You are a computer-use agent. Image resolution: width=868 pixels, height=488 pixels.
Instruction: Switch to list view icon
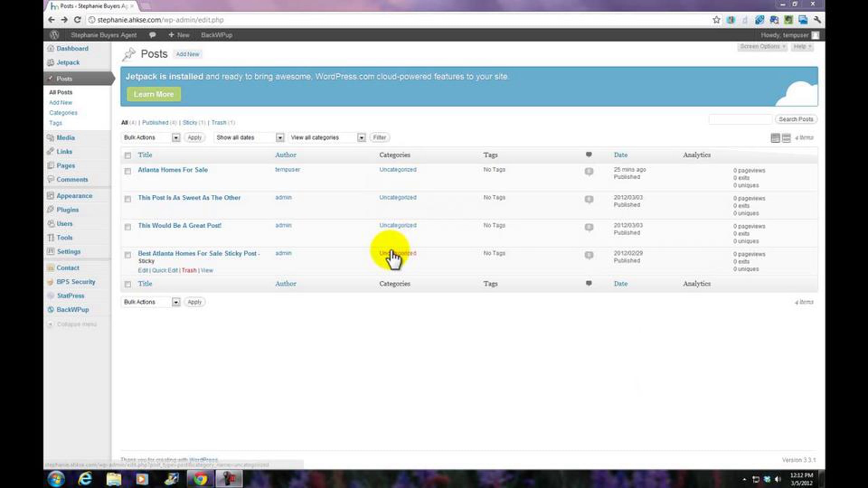[775, 138]
